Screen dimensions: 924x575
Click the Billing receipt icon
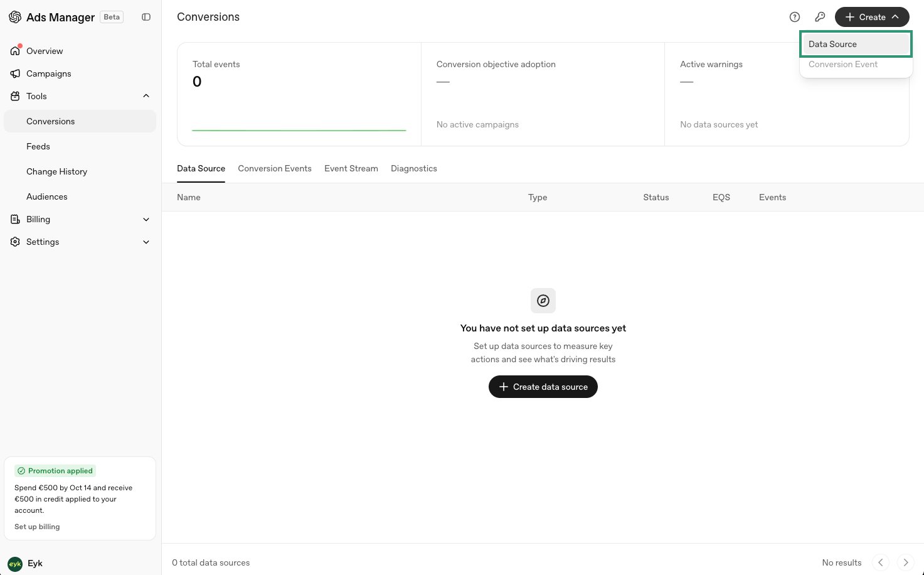click(15, 219)
